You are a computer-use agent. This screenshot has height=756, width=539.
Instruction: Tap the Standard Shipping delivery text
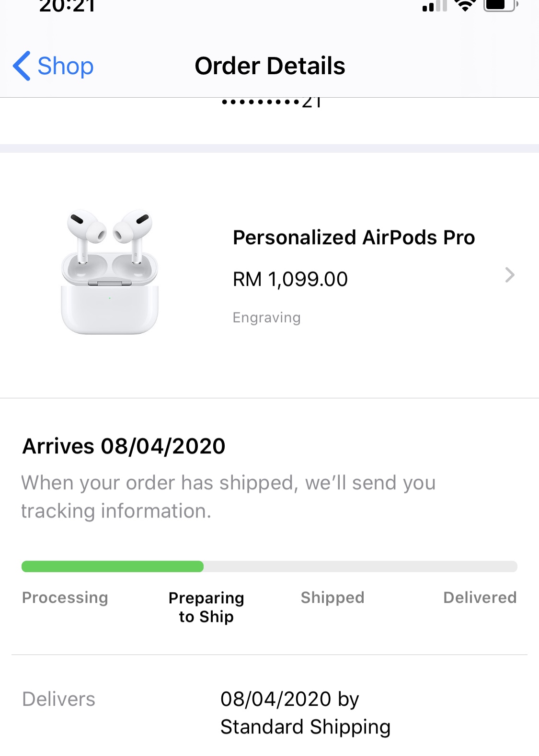[x=305, y=727]
